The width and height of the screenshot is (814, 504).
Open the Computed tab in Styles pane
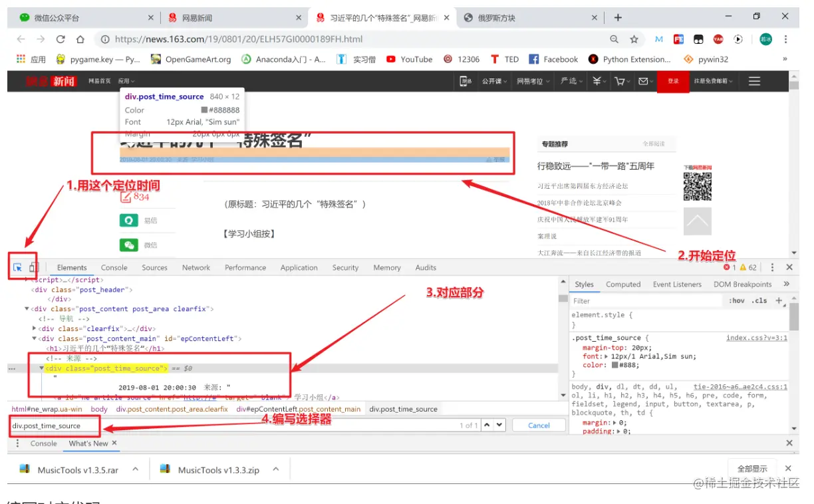(622, 284)
